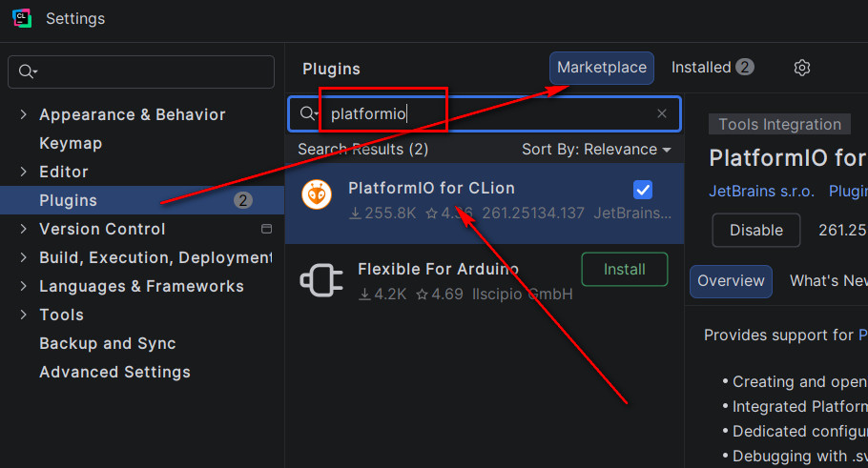868x468 pixels.
Task: Expand the Editor settings section
Action: [23, 172]
